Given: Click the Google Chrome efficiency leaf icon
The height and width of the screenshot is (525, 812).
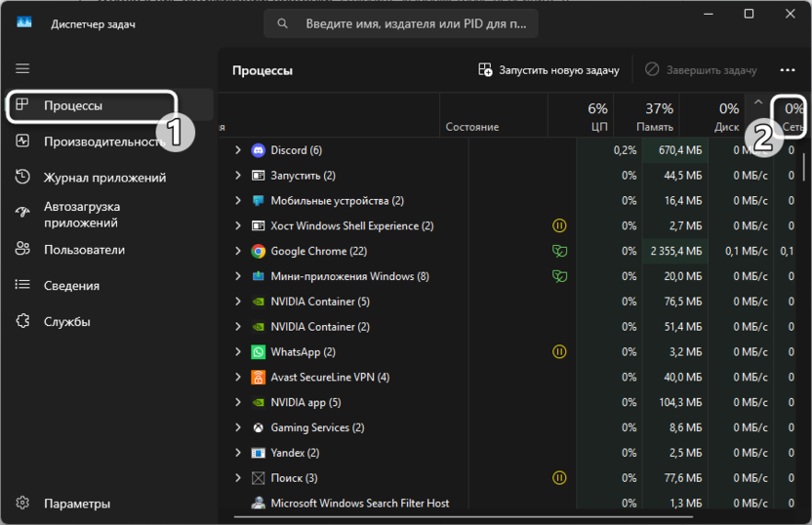Looking at the screenshot, I should point(559,251).
